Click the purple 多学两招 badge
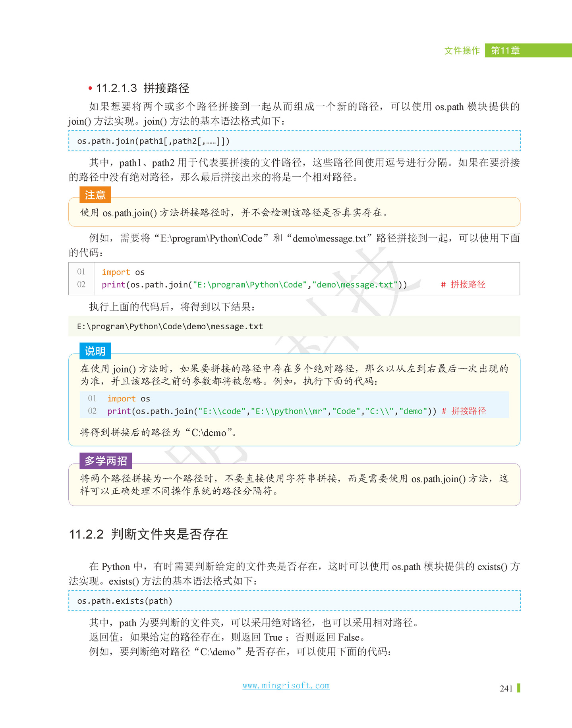The image size is (572, 728). [x=106, y=461]
